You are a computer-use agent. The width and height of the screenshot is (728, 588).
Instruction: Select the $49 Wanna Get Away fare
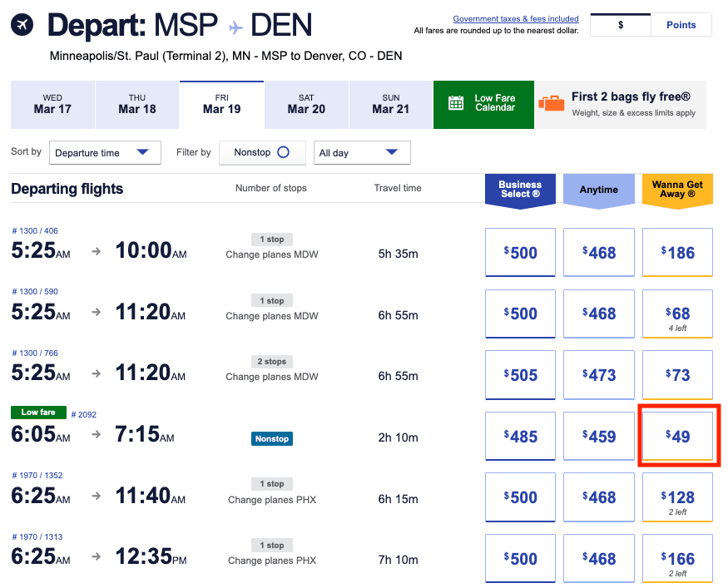click(x=676, y=436)
